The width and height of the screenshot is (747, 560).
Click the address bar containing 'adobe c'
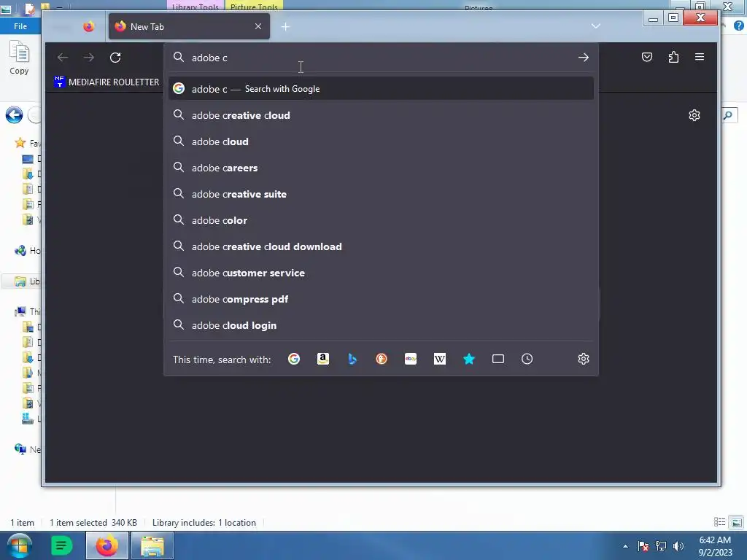tap(381, 58)
